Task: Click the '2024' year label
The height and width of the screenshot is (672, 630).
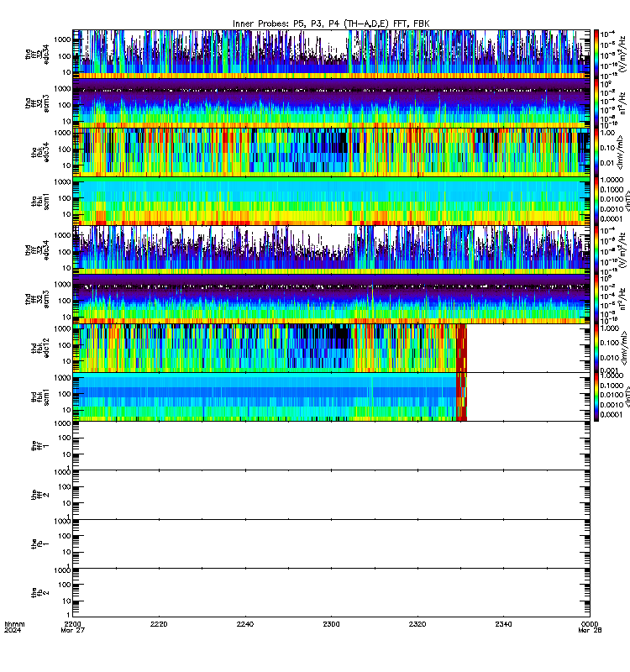Action: click(x=13, y=631)
